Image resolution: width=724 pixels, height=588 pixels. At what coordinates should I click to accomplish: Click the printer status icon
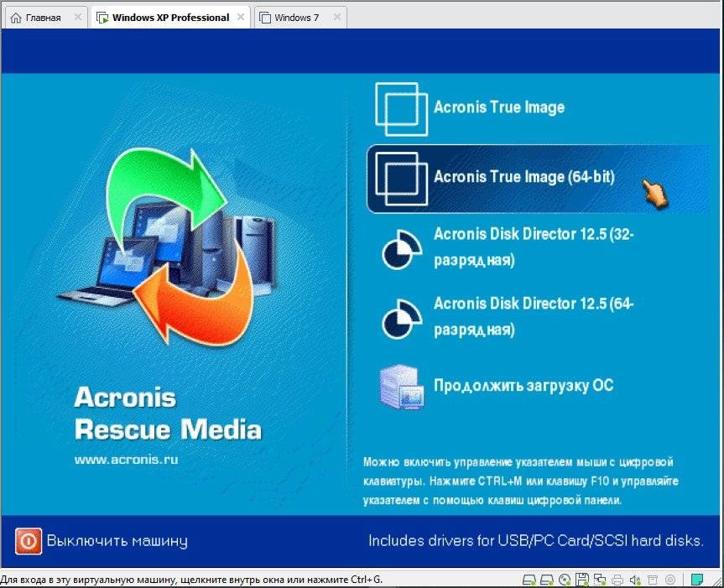pos(617,580)
